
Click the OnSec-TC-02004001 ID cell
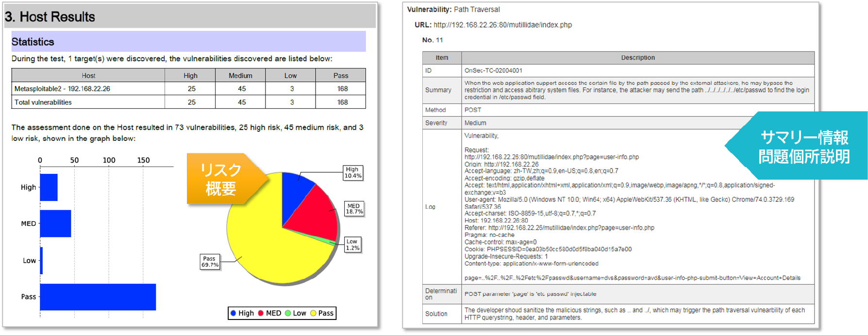click(493, 70)
